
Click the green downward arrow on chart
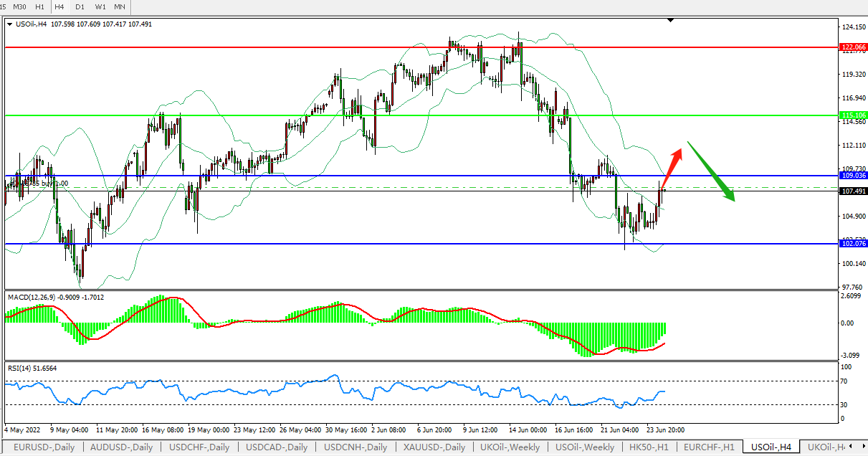tap(712, 172)
